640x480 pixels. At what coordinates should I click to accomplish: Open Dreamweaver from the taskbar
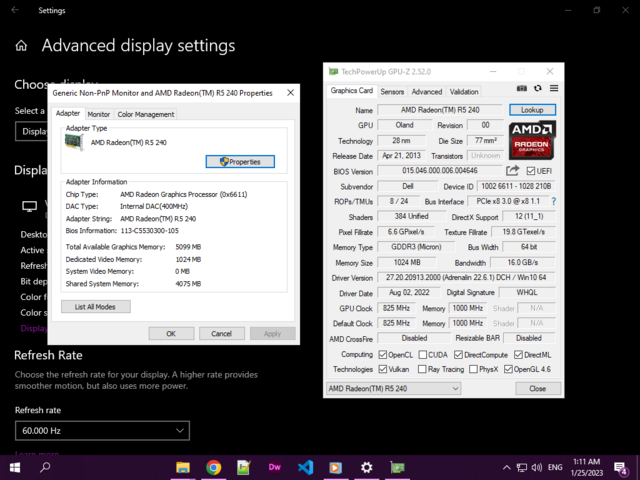275,467
